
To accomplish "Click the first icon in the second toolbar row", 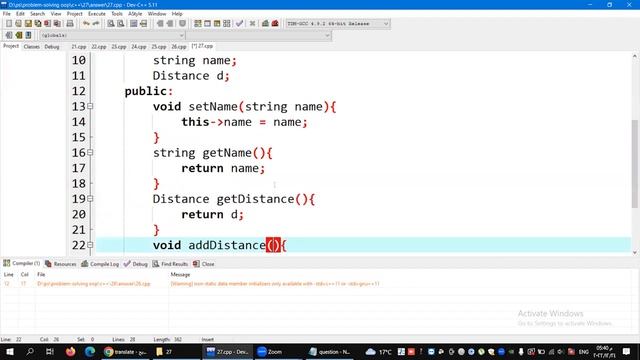I will (9, 36).
